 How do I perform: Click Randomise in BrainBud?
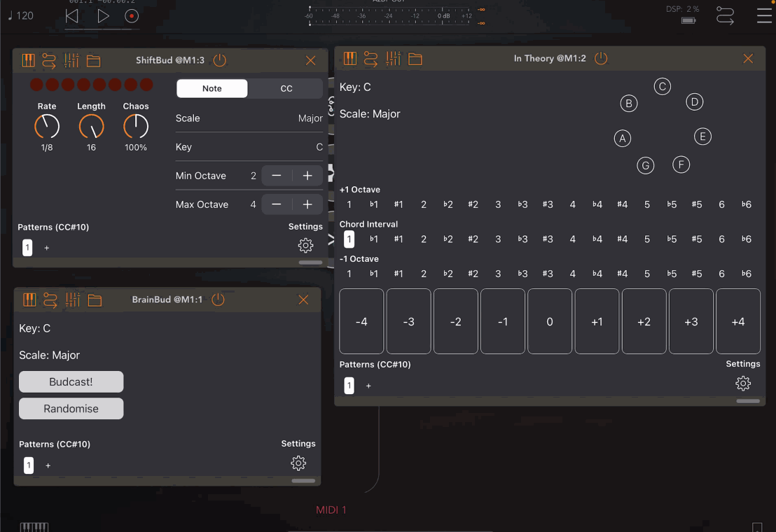(x=71, y=407)
